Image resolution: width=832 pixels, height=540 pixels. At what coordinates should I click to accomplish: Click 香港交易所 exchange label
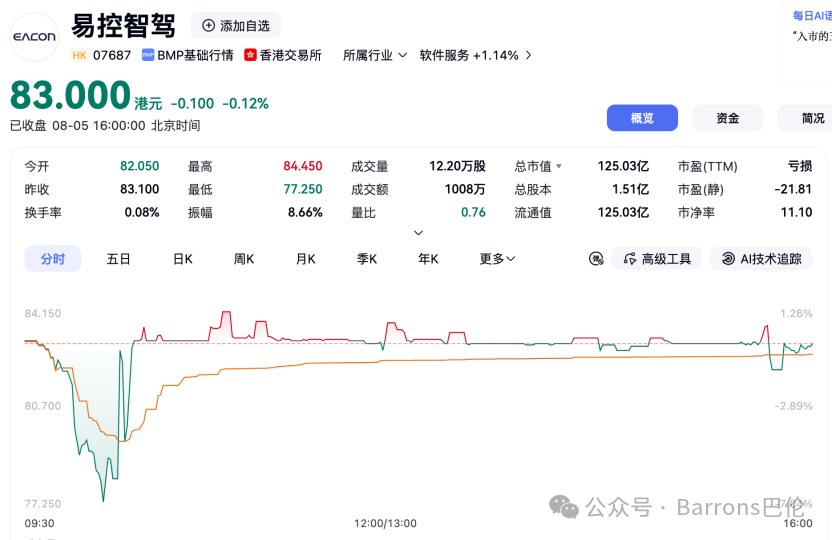(290, 55)
